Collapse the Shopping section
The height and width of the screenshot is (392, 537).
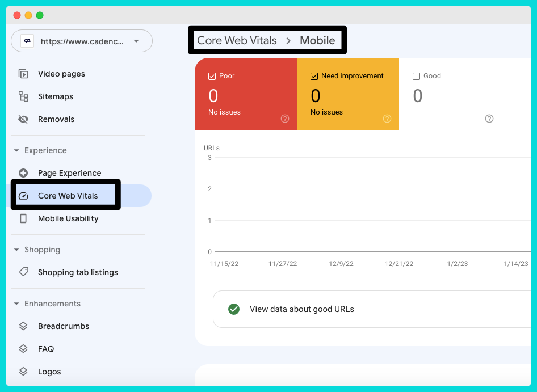[x=16, y=250]
